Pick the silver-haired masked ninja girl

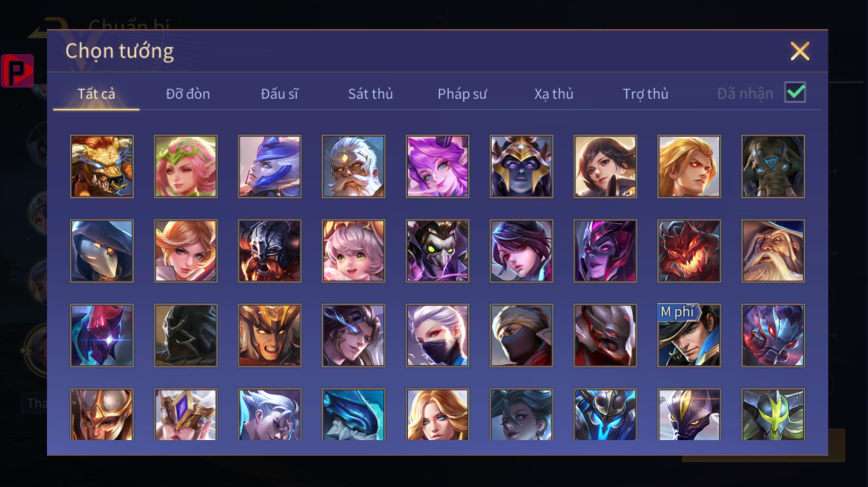(437, 336)
